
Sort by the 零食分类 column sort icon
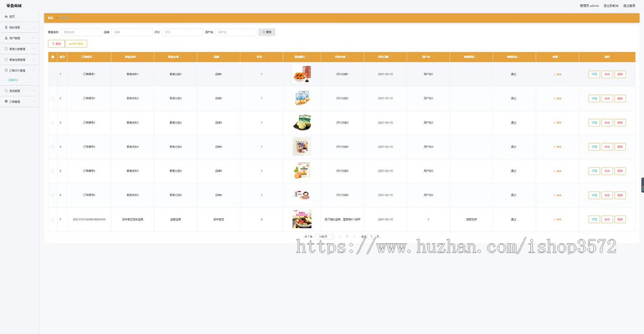181,57
